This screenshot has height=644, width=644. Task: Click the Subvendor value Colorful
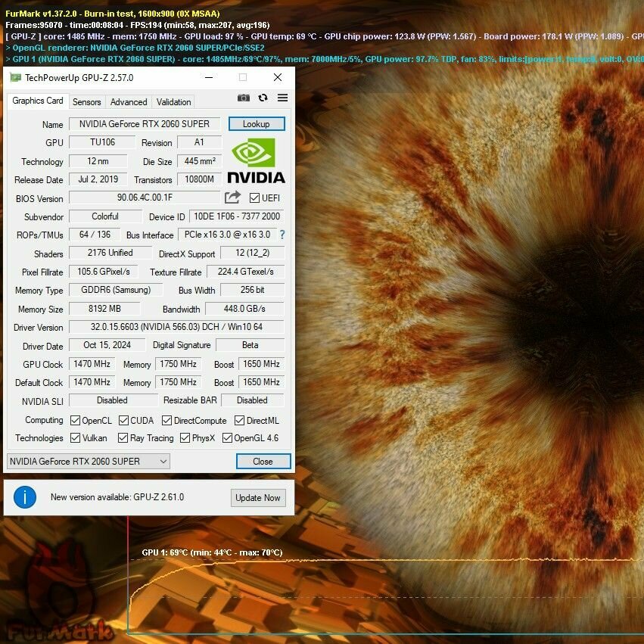click(x=105, y=216)
